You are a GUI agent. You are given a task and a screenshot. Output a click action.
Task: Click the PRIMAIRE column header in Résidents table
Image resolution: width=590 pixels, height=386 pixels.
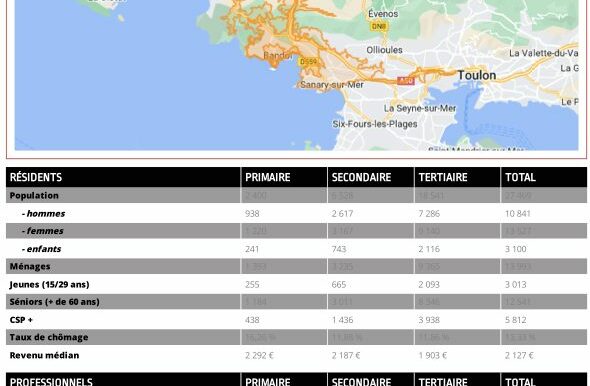coord(268,177)
